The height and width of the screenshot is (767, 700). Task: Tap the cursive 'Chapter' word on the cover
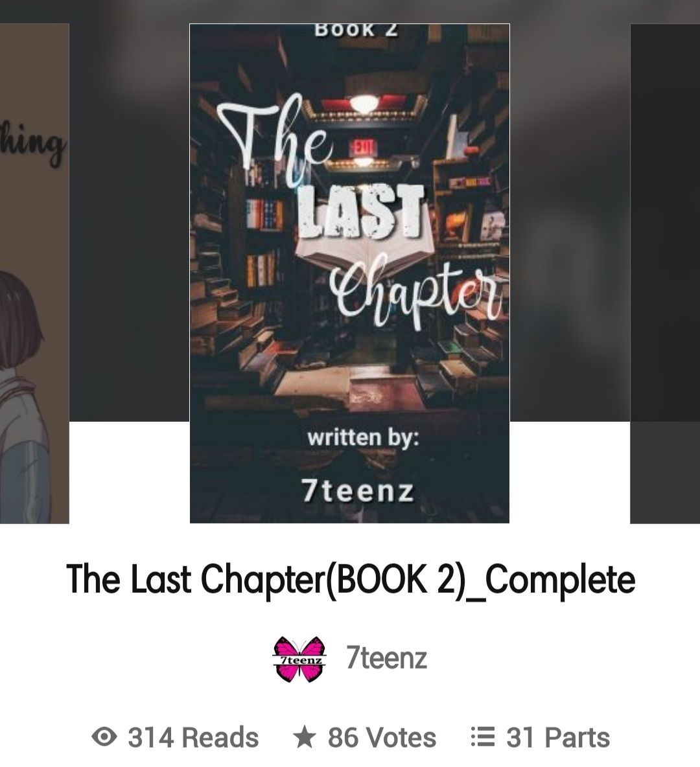pos(416,293)
